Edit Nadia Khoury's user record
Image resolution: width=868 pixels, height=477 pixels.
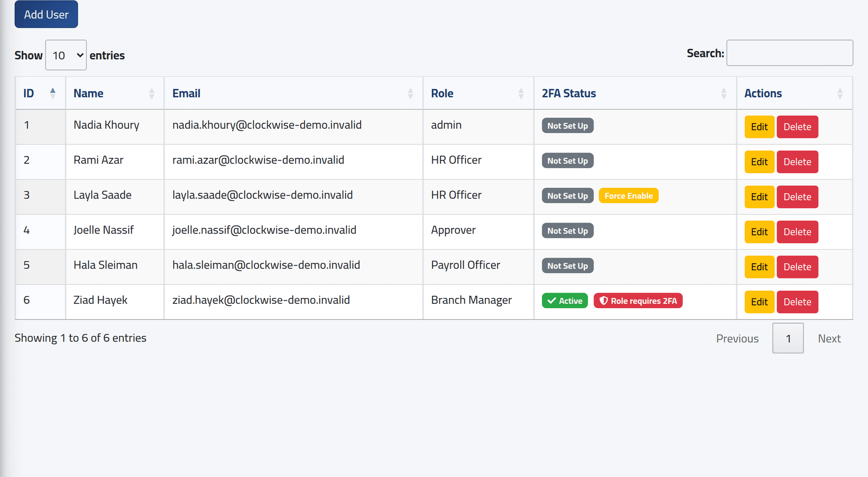tap(759, 127)
